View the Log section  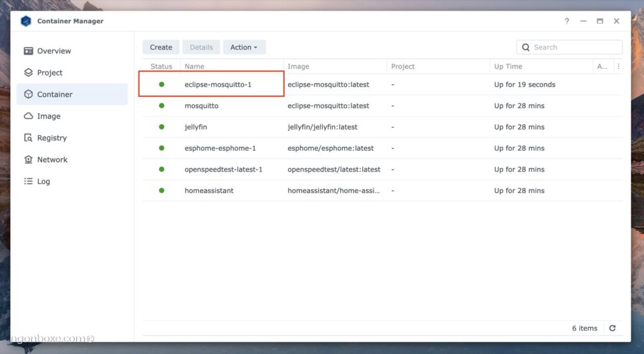pyautogui.click(x=72, y=181)
